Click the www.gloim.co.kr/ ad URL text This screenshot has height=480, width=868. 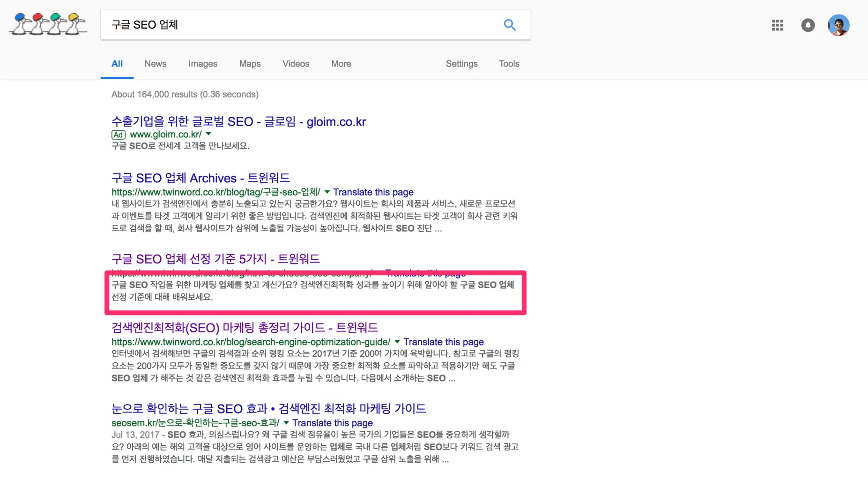(x=166, y=135)
